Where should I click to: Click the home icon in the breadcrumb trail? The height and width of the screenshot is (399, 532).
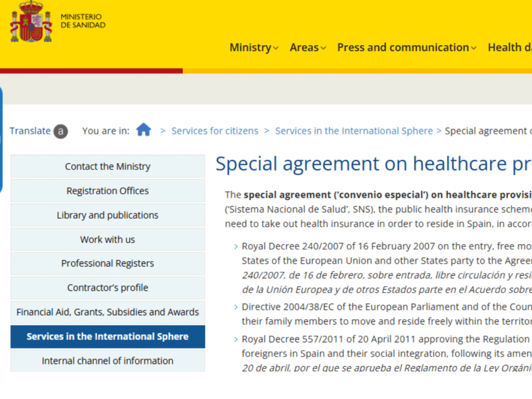click(144, 130)
